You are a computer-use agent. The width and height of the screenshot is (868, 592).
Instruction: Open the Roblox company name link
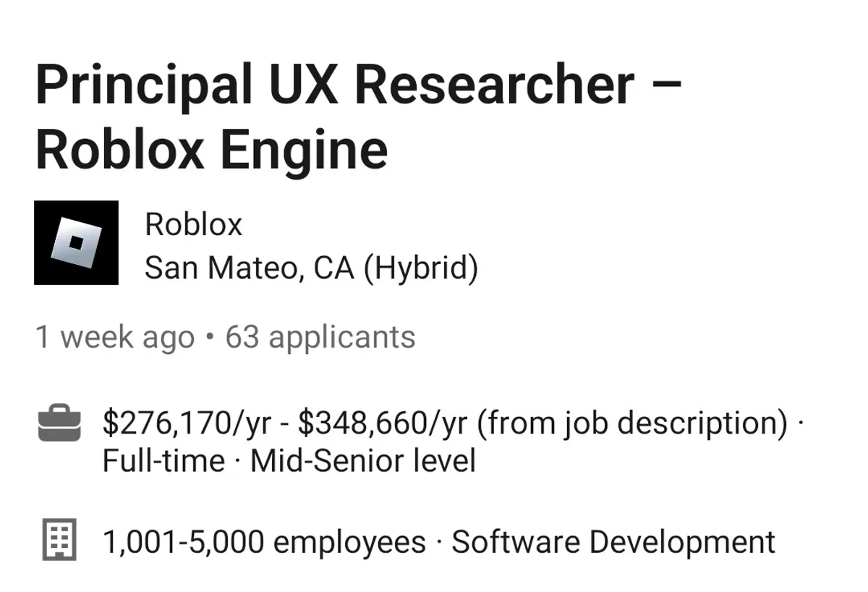[193, 224]
